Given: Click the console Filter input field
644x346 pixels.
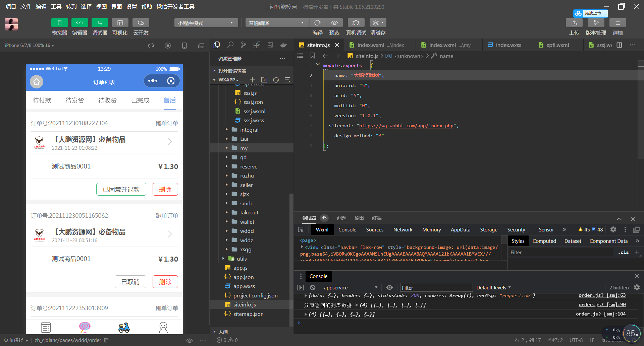Looking at the screenshot, I should [x=436, y=288].
